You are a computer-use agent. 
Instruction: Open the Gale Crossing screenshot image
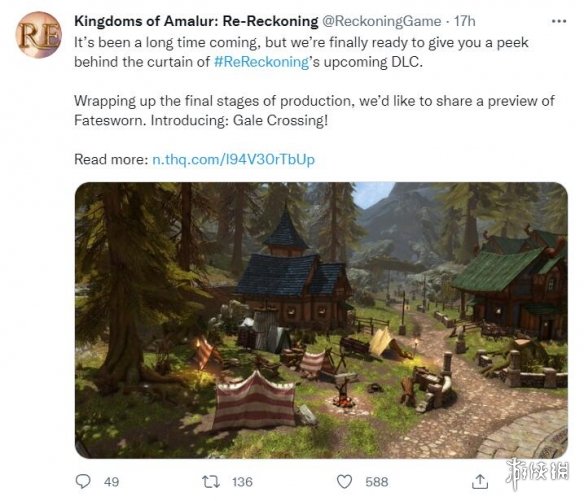pyautogui.click(x=321, y=320)
